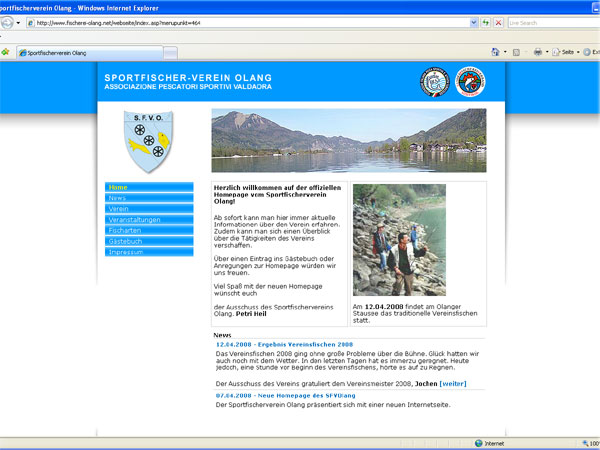Select the Sportfischerverein Olang browser tab
The width and height of the screenshot is (600, 450).
[90, 53]
